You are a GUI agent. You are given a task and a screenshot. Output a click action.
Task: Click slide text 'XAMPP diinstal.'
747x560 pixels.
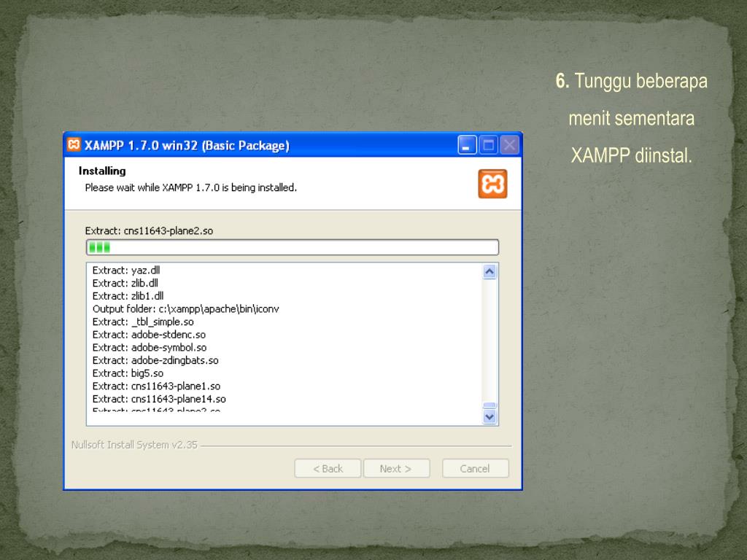coord(632,155)
